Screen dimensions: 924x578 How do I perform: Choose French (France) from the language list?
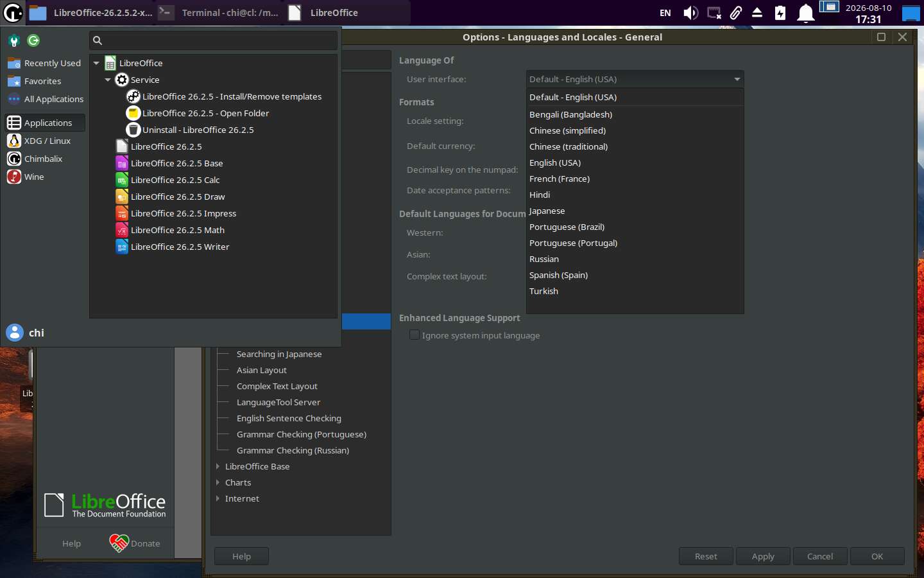pyautogui.click(x=635, y=179)
